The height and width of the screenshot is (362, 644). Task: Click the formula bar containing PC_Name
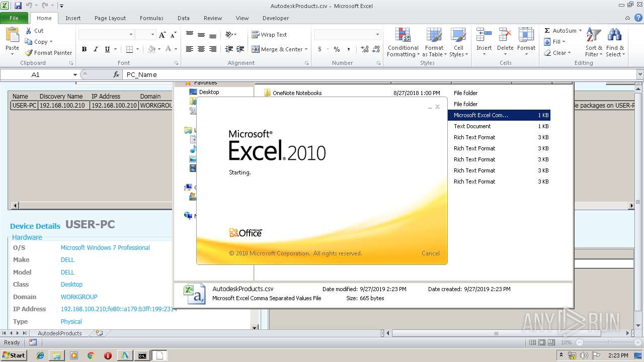point(380,74)
